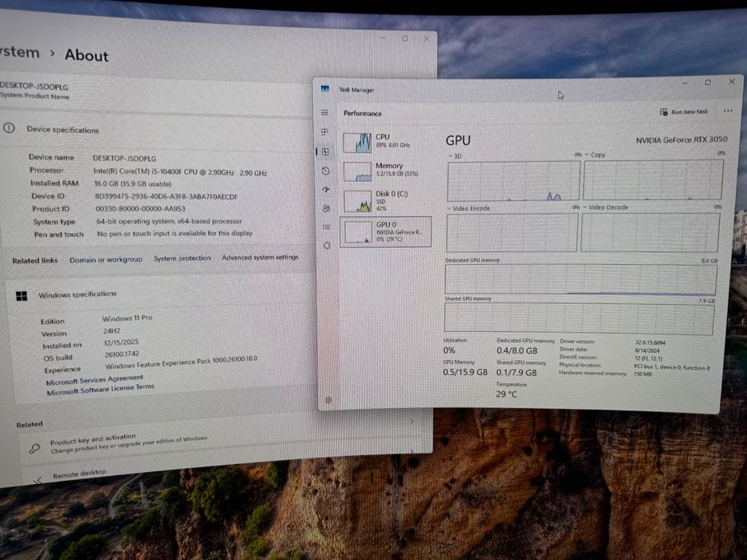Click the info icon beside Device specifications
Image resolution: width=747 pixels, height=560 pixels.
pyautogui.click(x=9, y=128)
